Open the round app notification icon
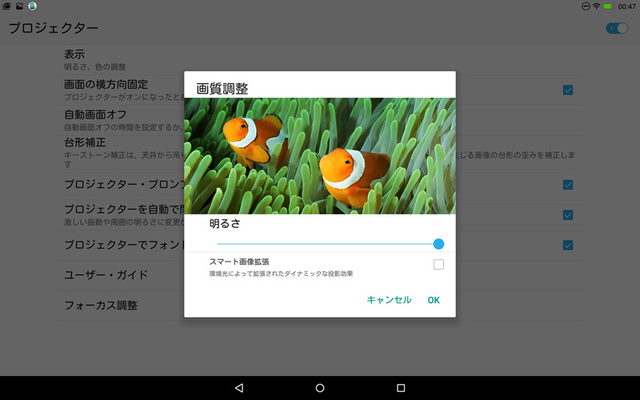The height and width of the screenshot is (400, 640). [x=32, y=6]
